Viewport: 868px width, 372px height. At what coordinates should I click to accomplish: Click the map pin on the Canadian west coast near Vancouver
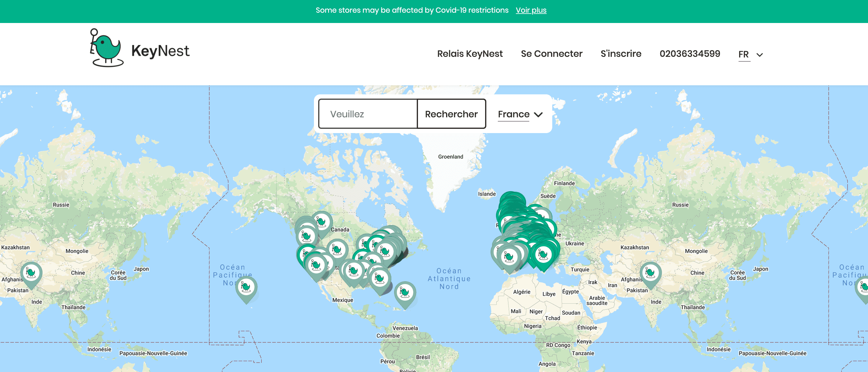click(306, 239)
